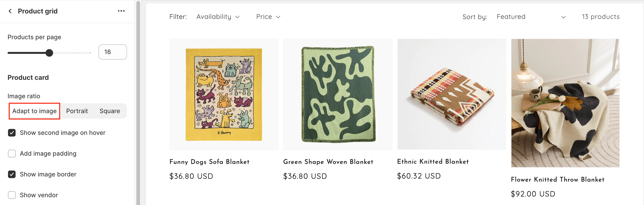The image size is (644, 205).
Task: Click the Products per page number field
Action: pyautogui.click(x=112, y=52)
